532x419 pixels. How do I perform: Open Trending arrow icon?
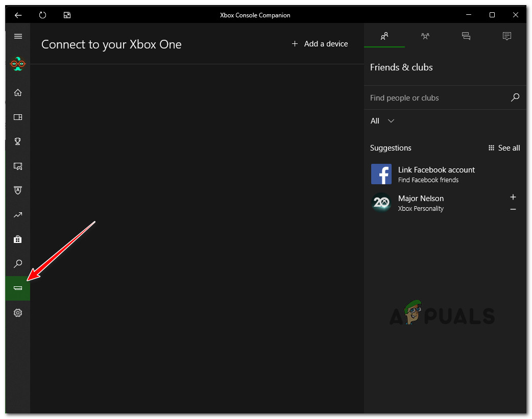point(18,215)
